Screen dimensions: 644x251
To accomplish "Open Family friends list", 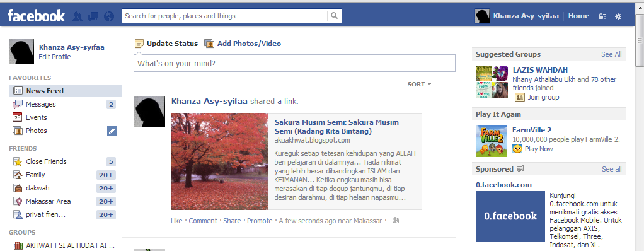I will 35,175.
